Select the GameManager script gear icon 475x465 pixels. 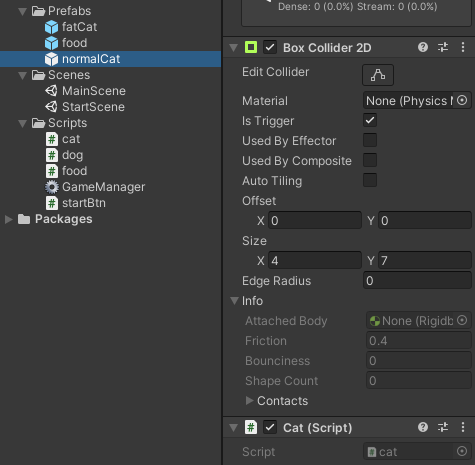[x=52, y=187]
